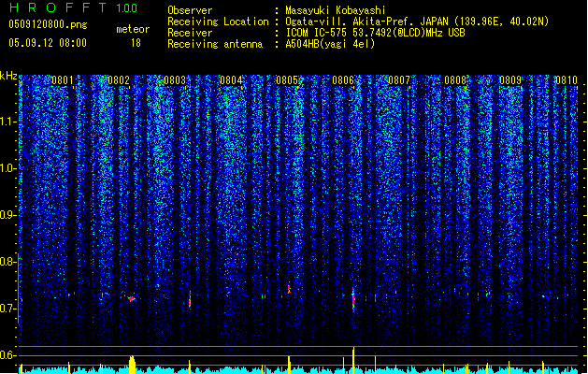Click the 0803 time marker
The width and height of the screenshot is (588, 374).
click(x=175, y=80)
